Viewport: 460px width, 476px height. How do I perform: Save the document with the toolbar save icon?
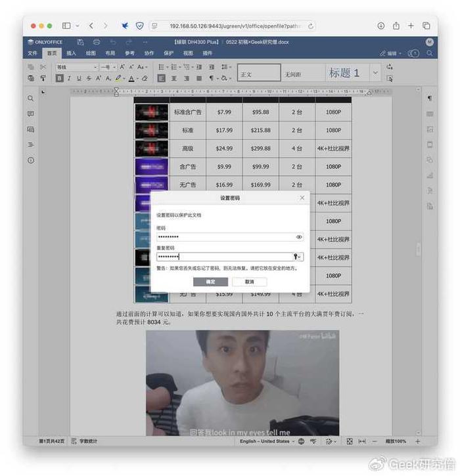coord(80,42)
